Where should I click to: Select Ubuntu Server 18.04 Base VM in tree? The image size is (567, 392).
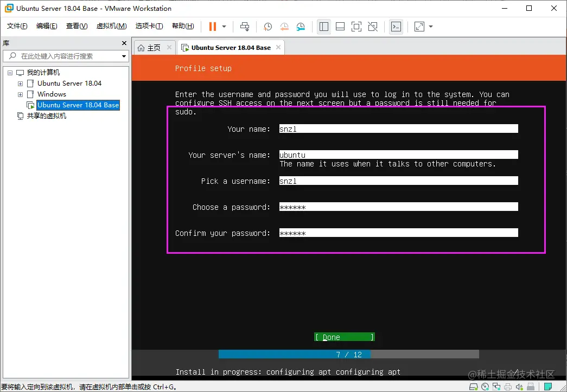tap(78, 105)
